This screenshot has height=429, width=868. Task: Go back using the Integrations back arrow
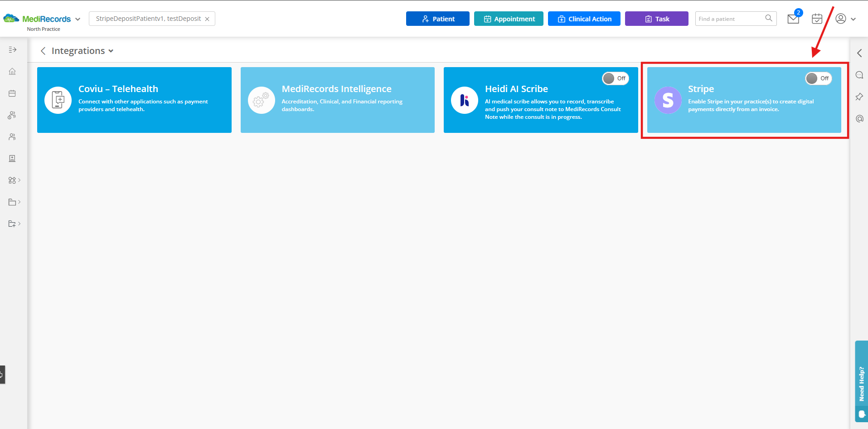(x=43, y=51)
